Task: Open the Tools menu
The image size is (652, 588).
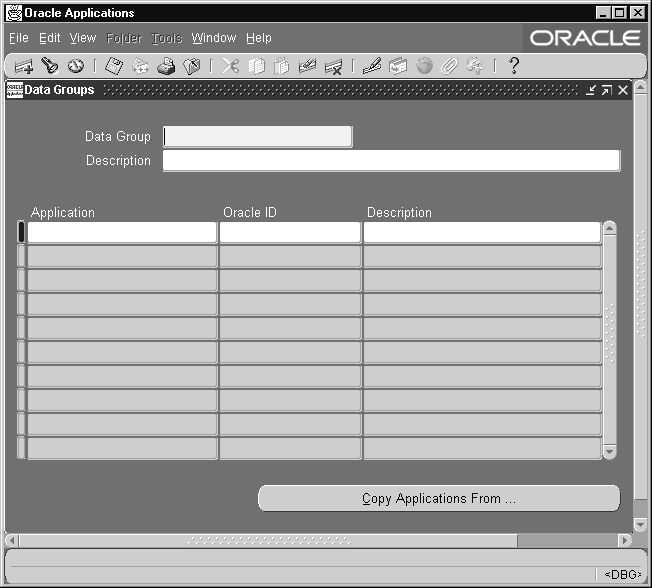Action: pos(166,38)
